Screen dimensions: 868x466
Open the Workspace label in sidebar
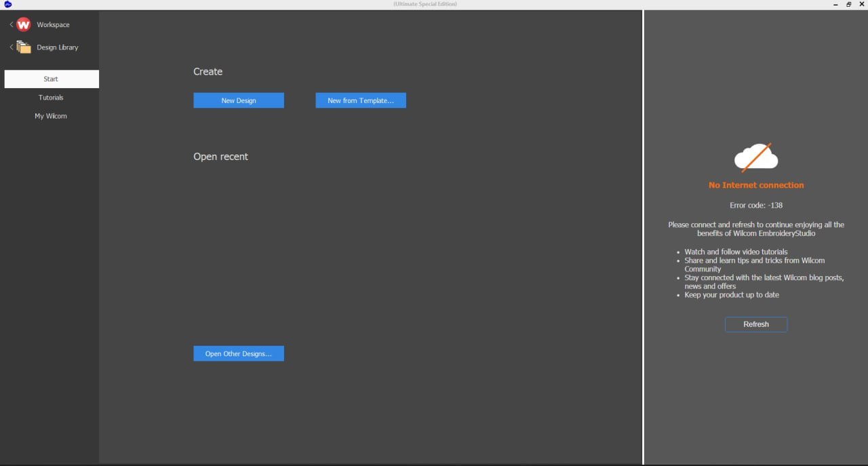pyautogui.click(x=53, y=24)
